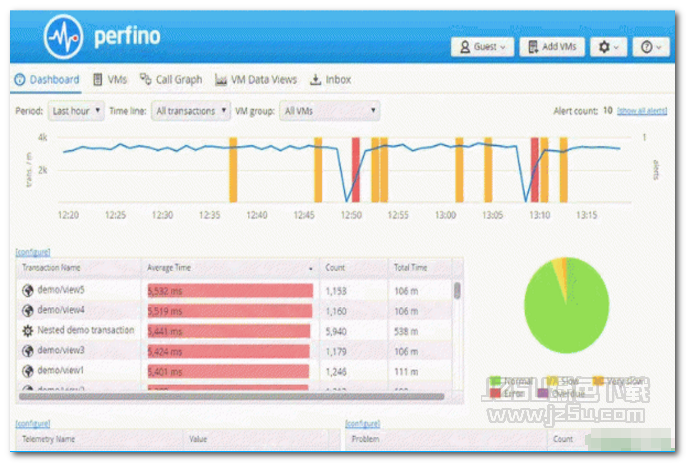Click the total time value 538 m
Screen dimensions: 686x463
click(x=406, y=331)
